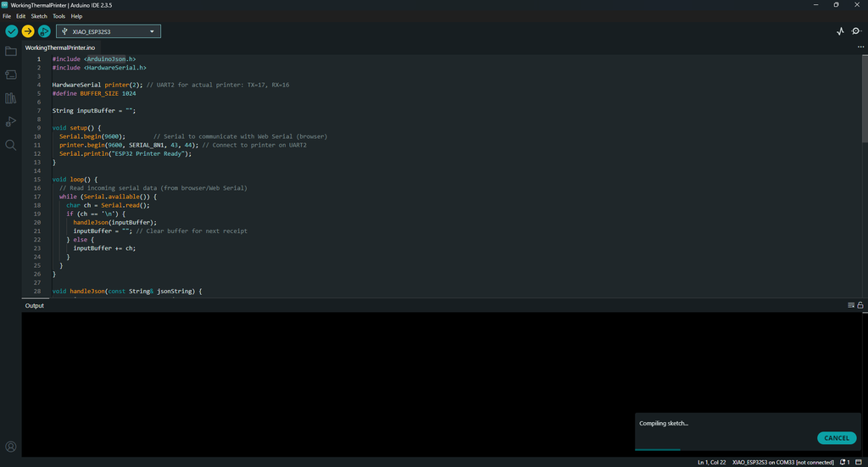The width and height of the screenshot is (868, 467).
Task: Open the Tools menu
Action: [58, 16]
